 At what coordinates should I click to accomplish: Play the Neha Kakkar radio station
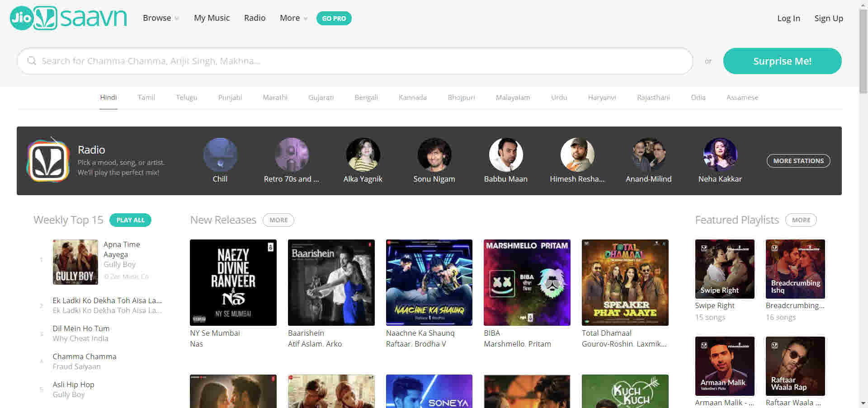(720, 154)
